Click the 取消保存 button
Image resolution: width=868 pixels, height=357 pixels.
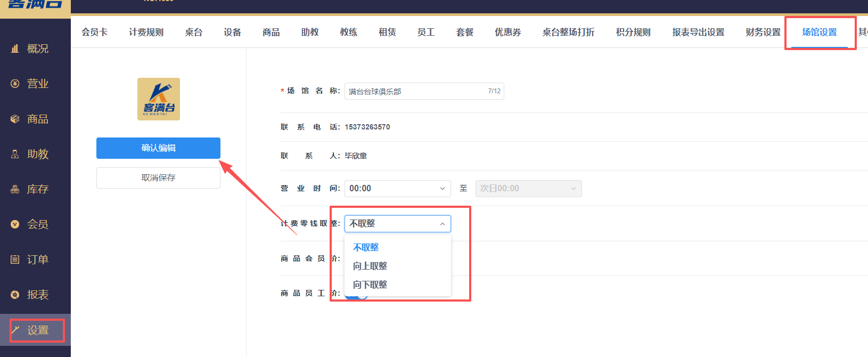click(158, 178)
